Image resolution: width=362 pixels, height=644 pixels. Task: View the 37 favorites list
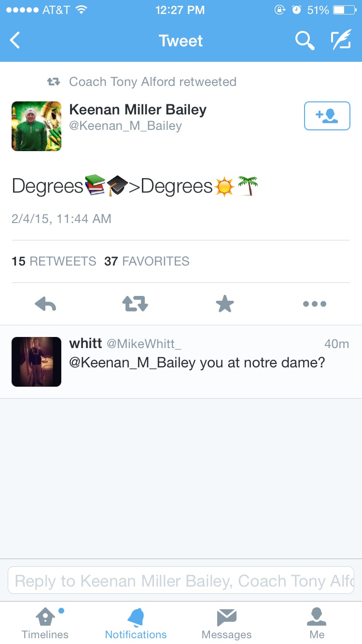(x=147, y=261)
